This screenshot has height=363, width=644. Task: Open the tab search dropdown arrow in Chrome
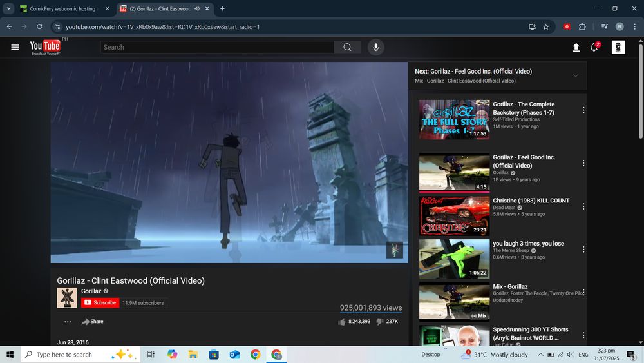pyautogui.click(x=8, y=8)
